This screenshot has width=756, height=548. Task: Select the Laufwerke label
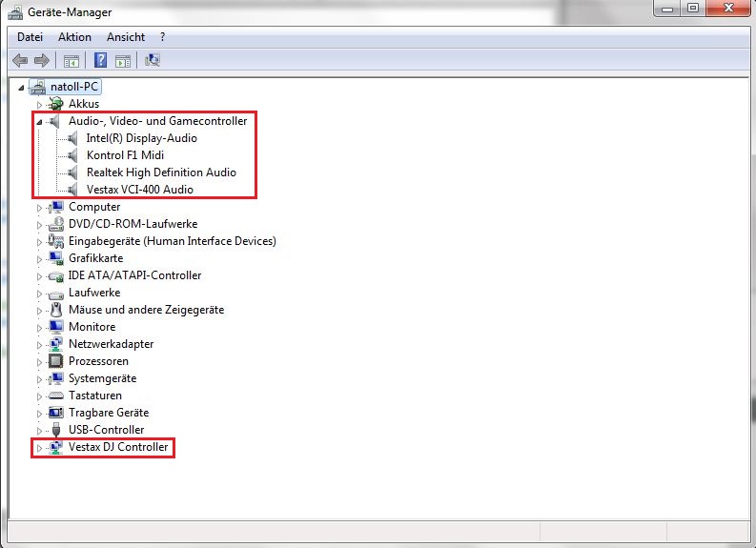click(94, 293)
